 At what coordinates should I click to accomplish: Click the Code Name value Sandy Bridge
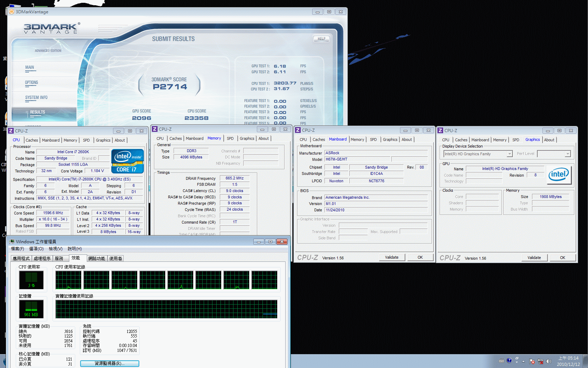[x=56, y=158]
